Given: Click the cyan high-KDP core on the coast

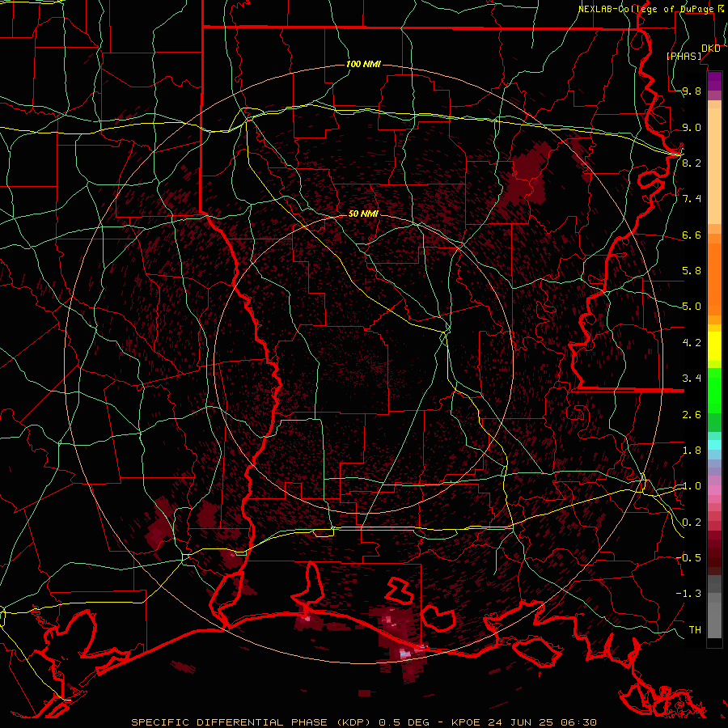Looking at the screenshot, I should 405,654.
